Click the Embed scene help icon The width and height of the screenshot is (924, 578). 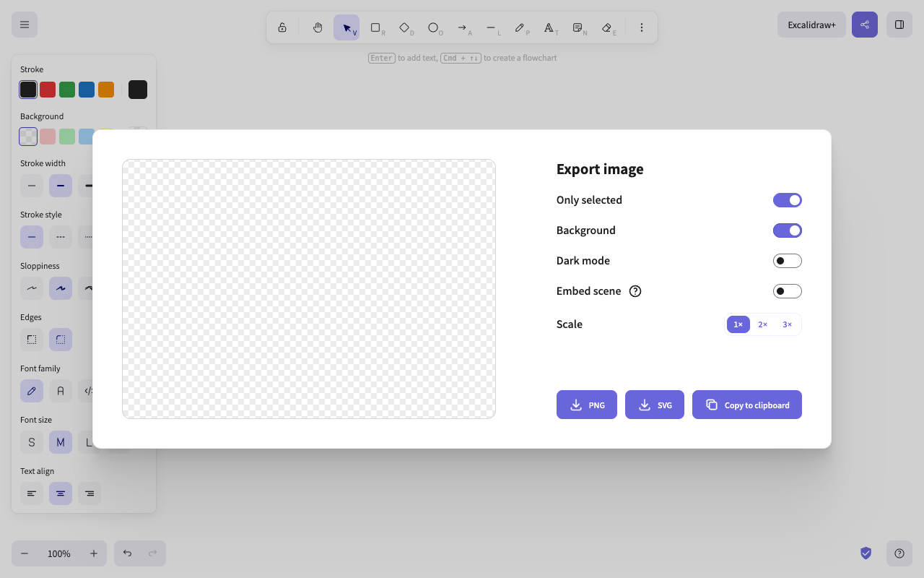point(635,291)
